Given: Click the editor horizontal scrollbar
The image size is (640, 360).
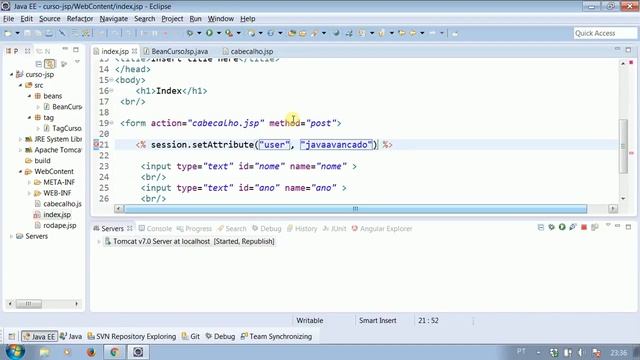Looking at the screenshot, I should coord(355,209).
